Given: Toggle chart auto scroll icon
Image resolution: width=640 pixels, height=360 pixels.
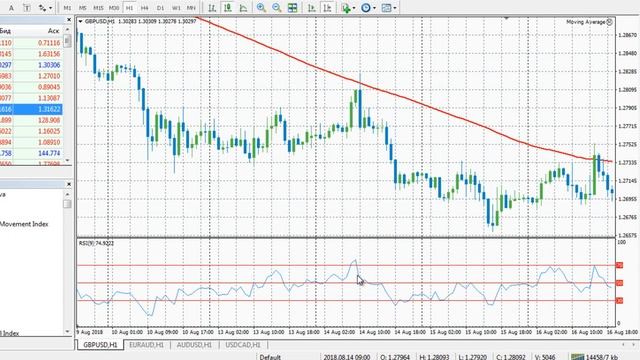Looking at the screenshot, I should [312, 8].
